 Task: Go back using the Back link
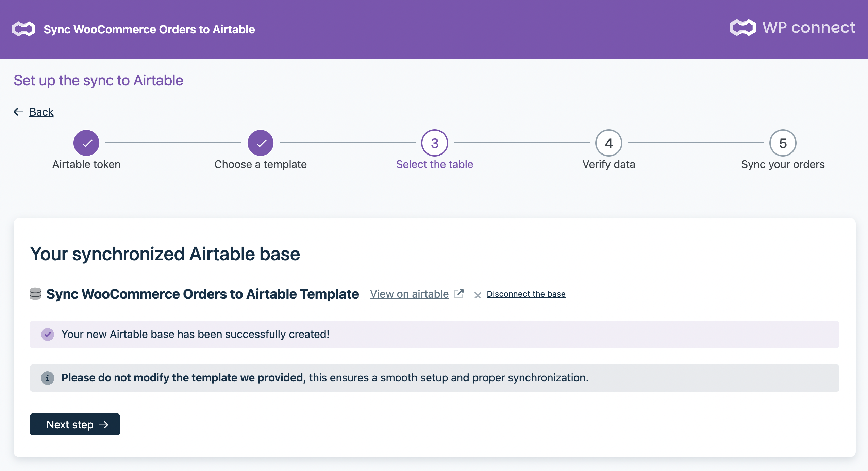click(41, 112)
